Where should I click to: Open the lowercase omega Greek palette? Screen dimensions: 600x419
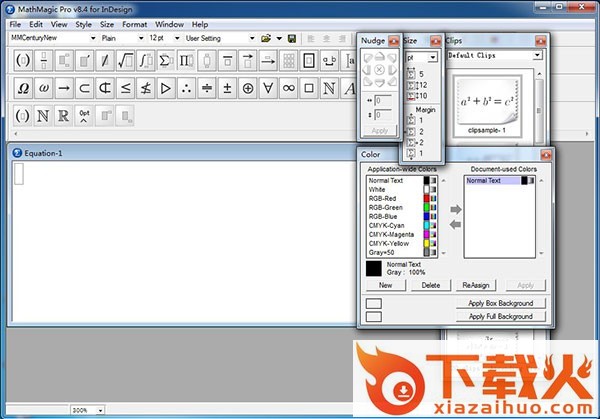(x=44, y=88)
